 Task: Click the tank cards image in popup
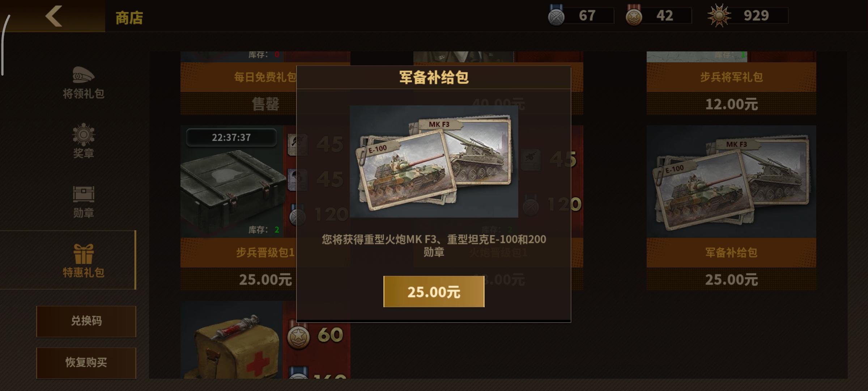(434, 161)
